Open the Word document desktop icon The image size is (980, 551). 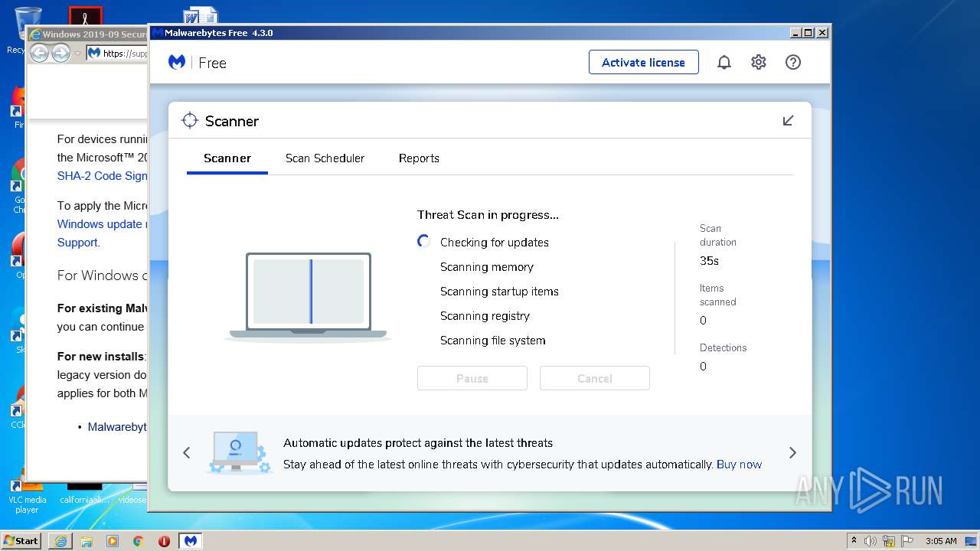coord(201,16)
